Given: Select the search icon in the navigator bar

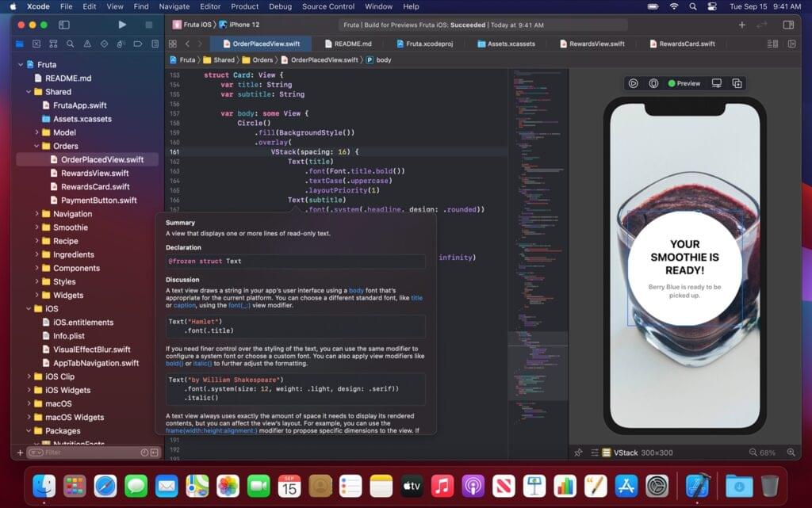Looking at the screenshot, I should pyautogui.click(x=70, y=44).
